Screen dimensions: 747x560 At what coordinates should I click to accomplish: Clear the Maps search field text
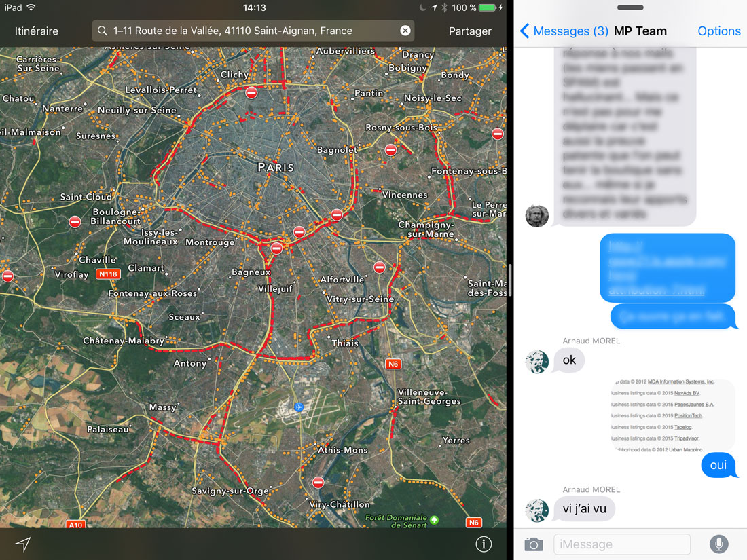coord(405,31)
